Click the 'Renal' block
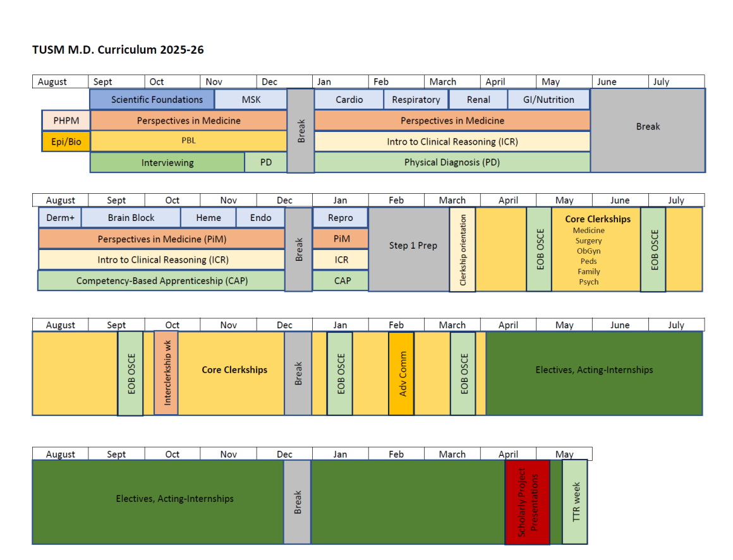The width and height of the screenshot is (733, 560). click(x=478, y=100)
